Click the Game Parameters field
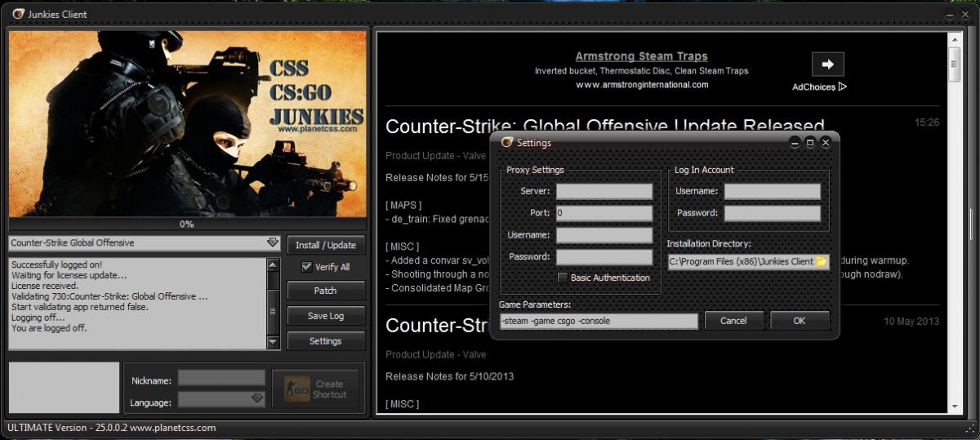This screenshot has height=440, width=980. click(x=599, y=321)
